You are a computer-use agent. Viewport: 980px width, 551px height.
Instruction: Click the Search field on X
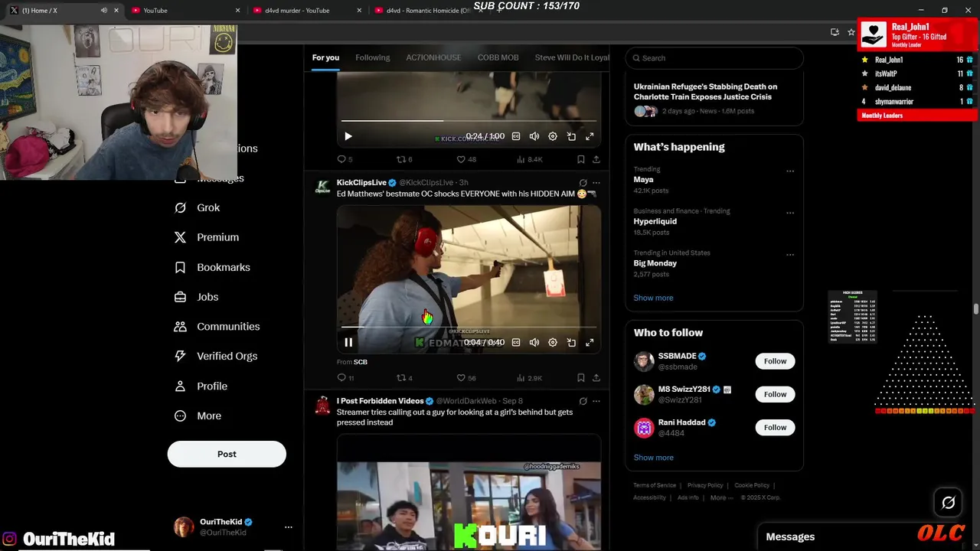pyautogui.click(x=714, y=58)
